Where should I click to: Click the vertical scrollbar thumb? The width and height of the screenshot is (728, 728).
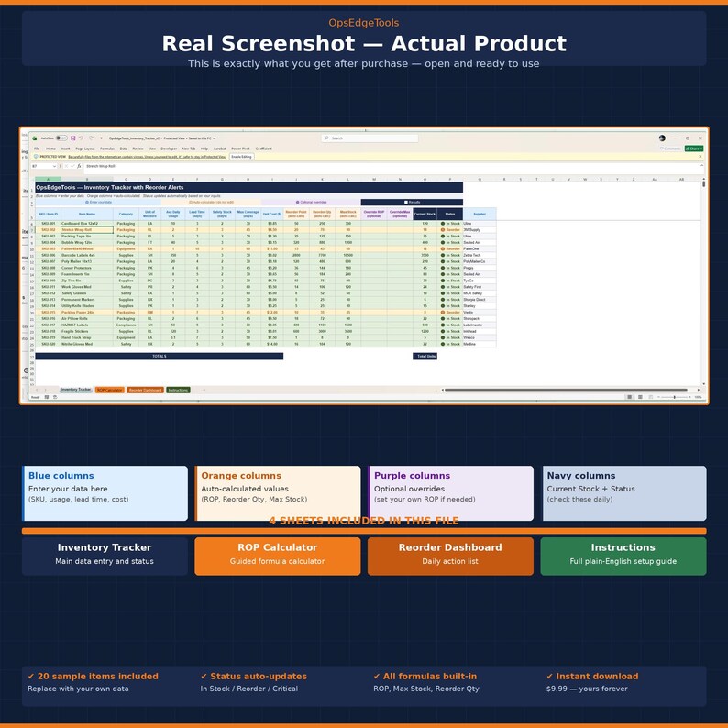point(704,184)
